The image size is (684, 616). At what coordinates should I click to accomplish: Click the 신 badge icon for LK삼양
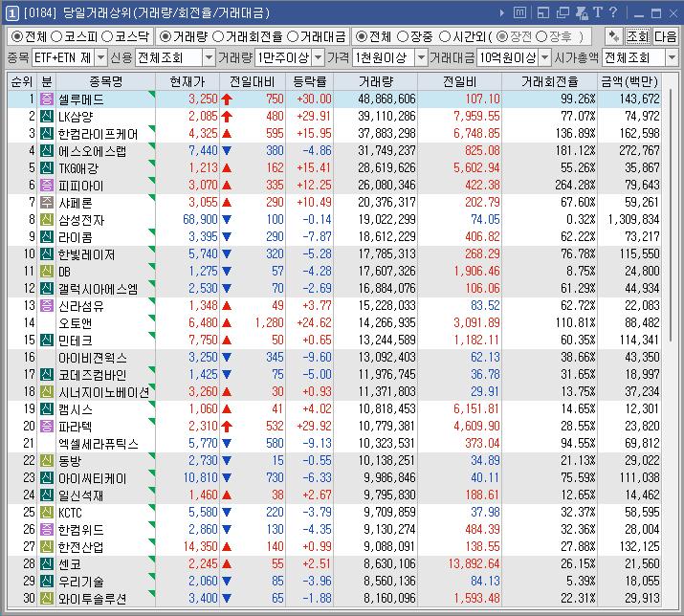[x=47, y=116]
